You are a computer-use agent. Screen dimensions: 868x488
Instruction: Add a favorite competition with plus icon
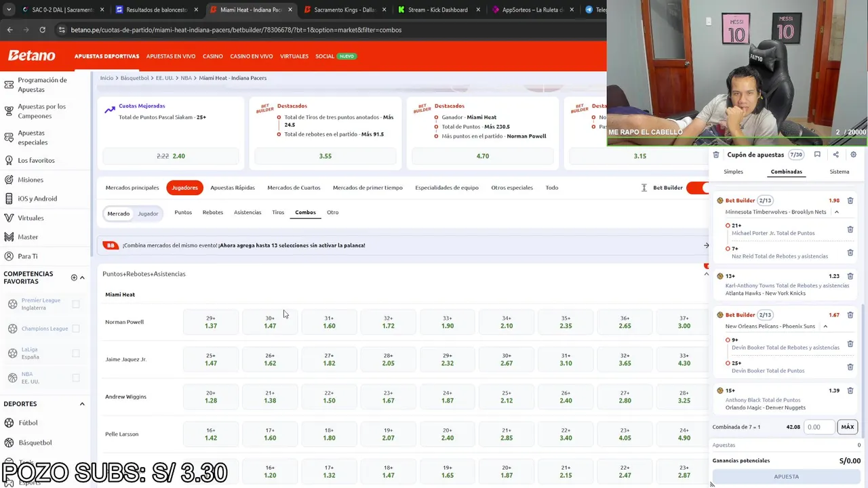pos(74,277)
